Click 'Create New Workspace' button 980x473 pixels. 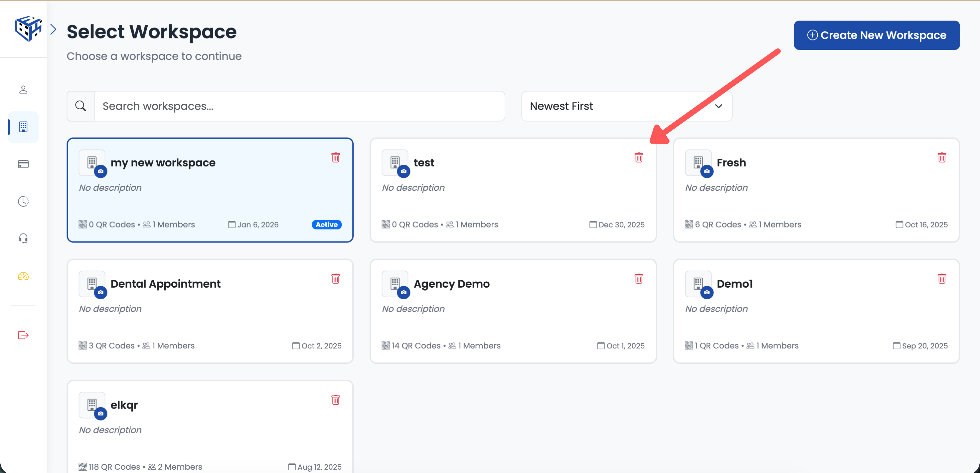tap(876, 35)
